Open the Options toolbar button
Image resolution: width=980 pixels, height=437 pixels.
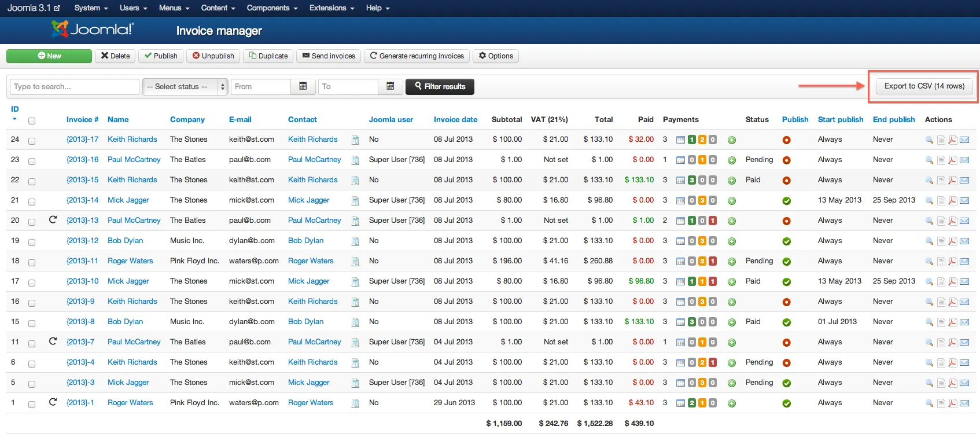pos(496,56)
